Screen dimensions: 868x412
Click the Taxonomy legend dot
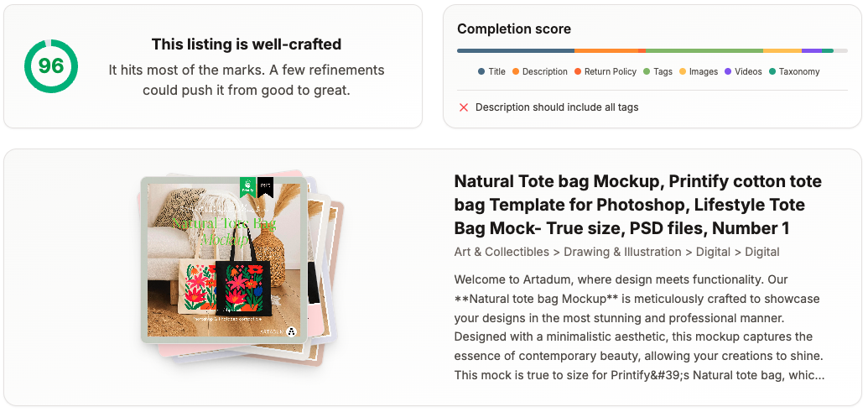coord(772,72)
